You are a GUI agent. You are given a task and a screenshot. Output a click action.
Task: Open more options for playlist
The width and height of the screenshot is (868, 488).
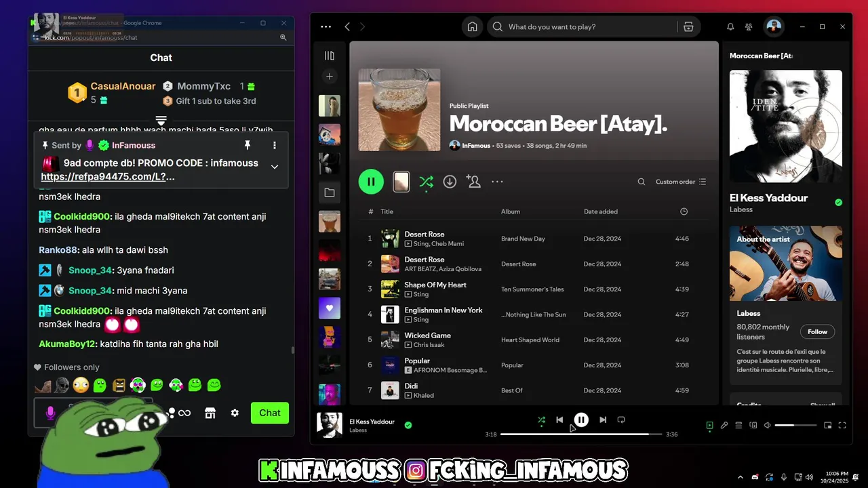pos(497,182)
